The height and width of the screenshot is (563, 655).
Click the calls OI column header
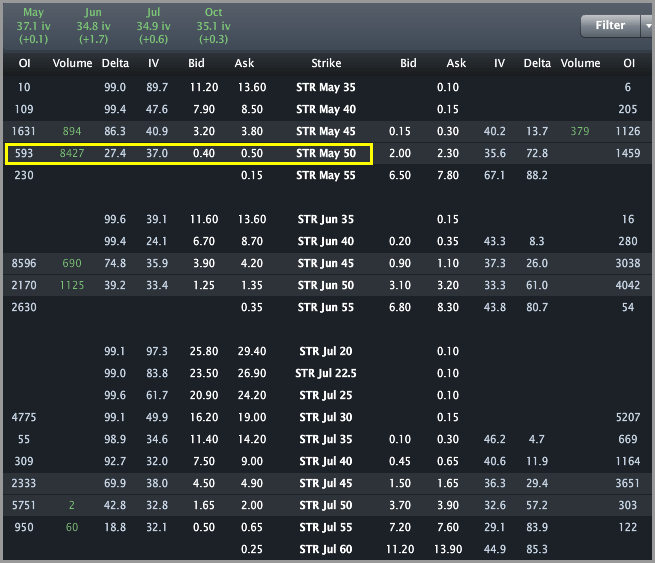pos(24,63)
